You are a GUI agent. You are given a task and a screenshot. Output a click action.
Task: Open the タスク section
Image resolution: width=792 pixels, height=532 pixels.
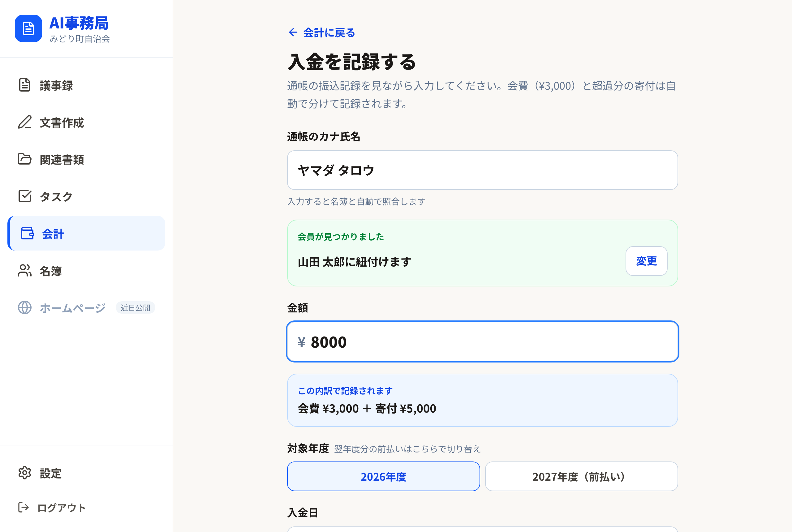[x=86, y=196]
